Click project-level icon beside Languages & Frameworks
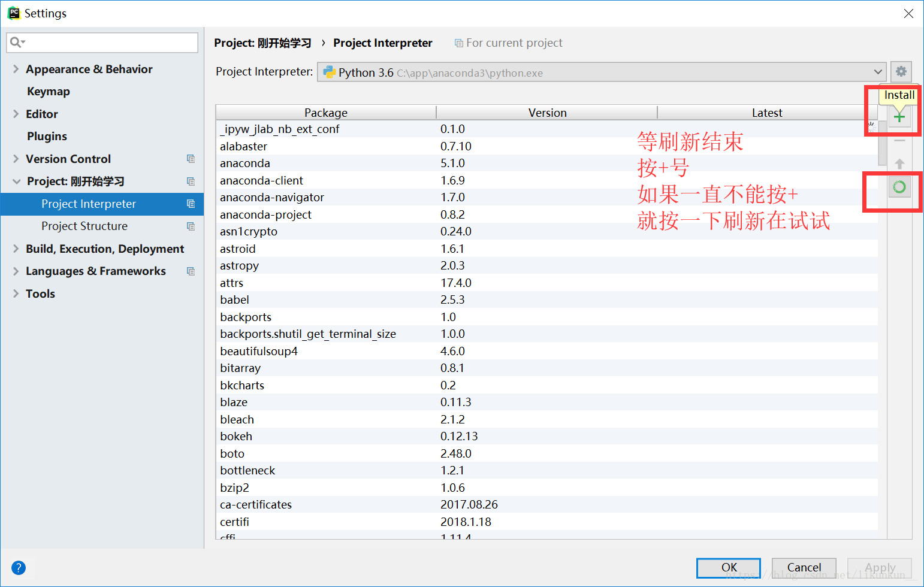The width and height of the screenshot is (924, 587). click(x=191, y=271)
